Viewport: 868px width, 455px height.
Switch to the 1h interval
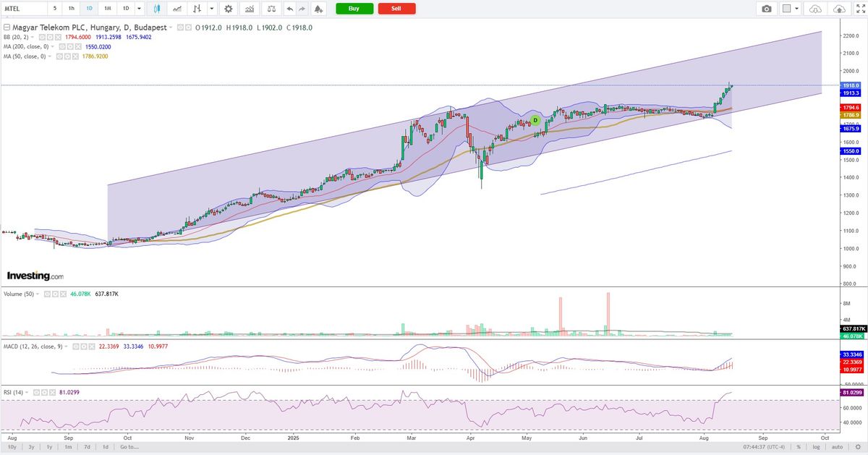[x=71, y=9]
